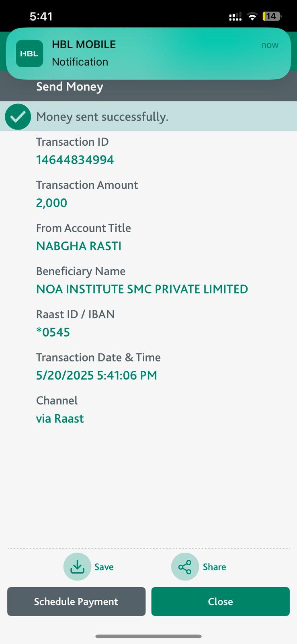
Task: Tap the Raast ID value *0545
Action: pos(53,332)
